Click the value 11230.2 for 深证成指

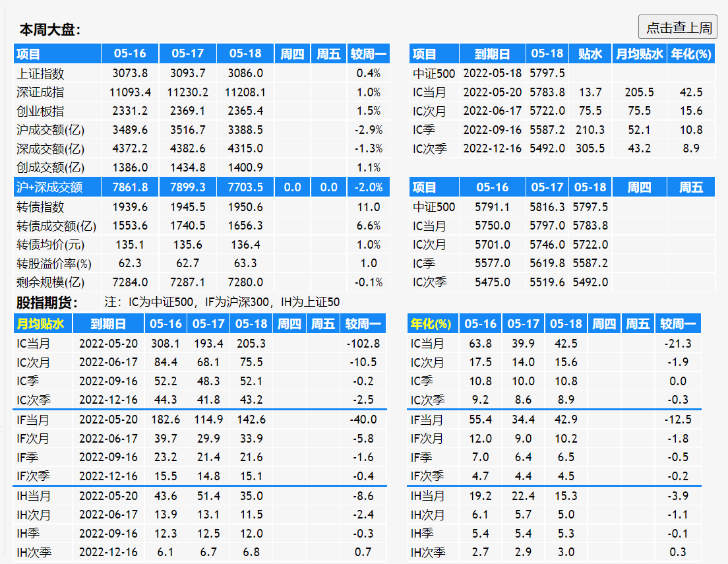click(187, 92)
